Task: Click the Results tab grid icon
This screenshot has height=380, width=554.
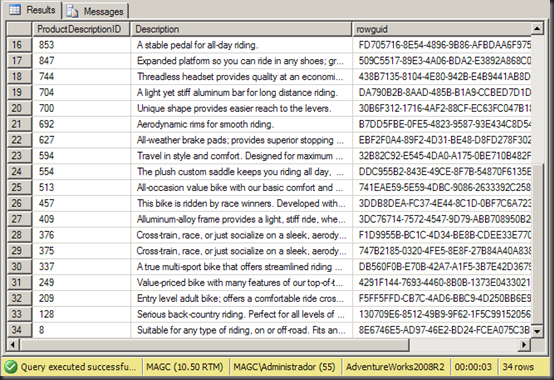Action: click(x=15, y=10)
